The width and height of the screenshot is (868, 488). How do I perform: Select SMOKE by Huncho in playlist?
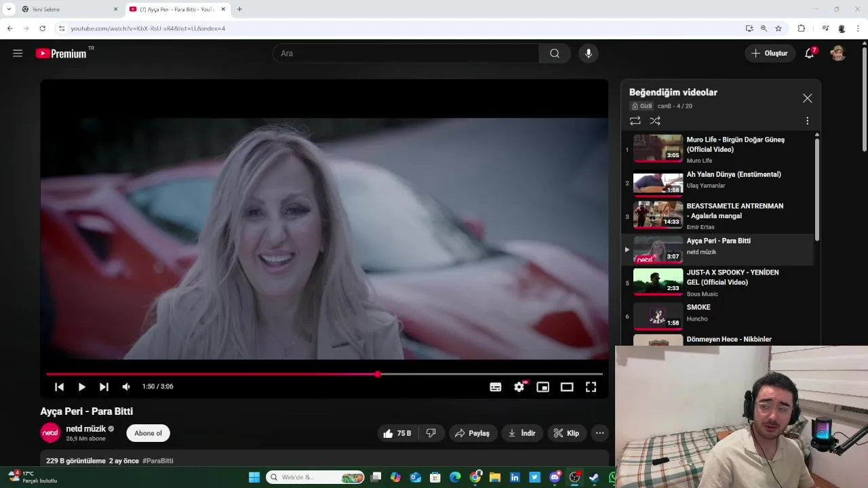717,316
